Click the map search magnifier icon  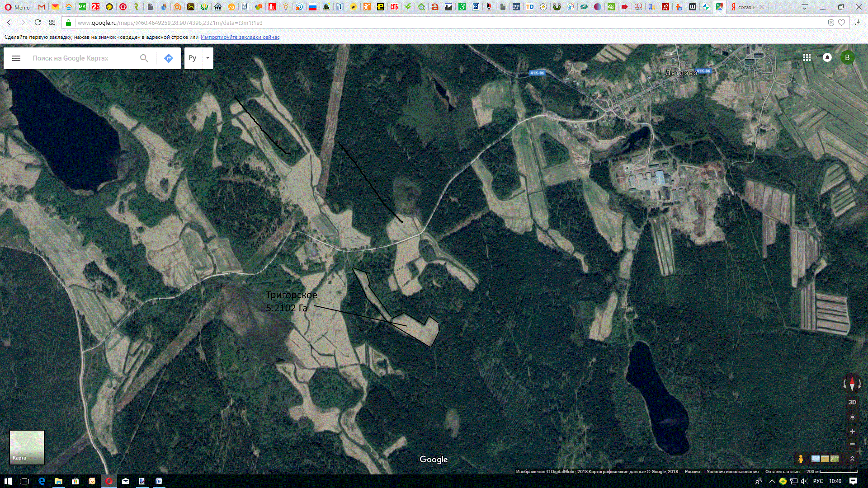(x=144, y=58)
